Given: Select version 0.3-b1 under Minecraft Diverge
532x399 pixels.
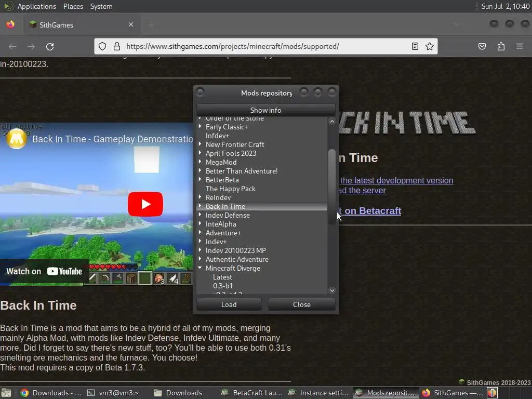Looking at the screenshot, I should tap(223, 286).
